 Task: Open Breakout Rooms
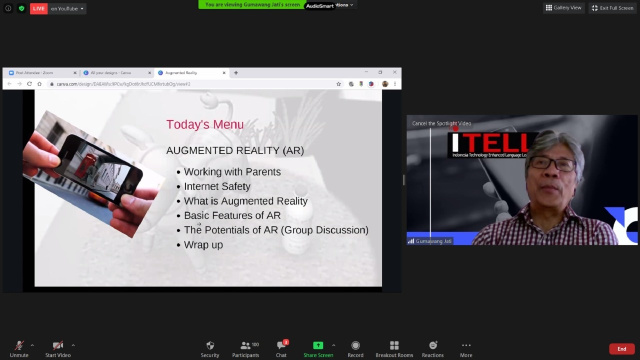[394, 349]
